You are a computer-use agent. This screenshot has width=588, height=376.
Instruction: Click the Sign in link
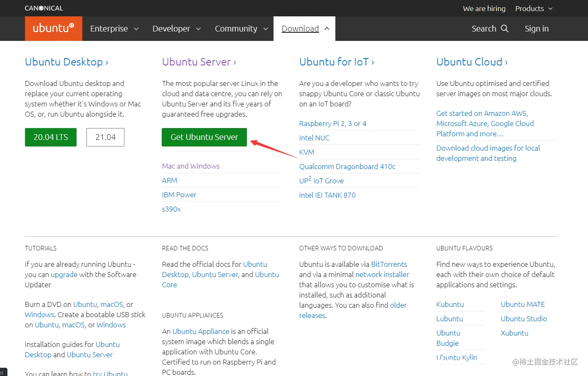click(536, 29)
